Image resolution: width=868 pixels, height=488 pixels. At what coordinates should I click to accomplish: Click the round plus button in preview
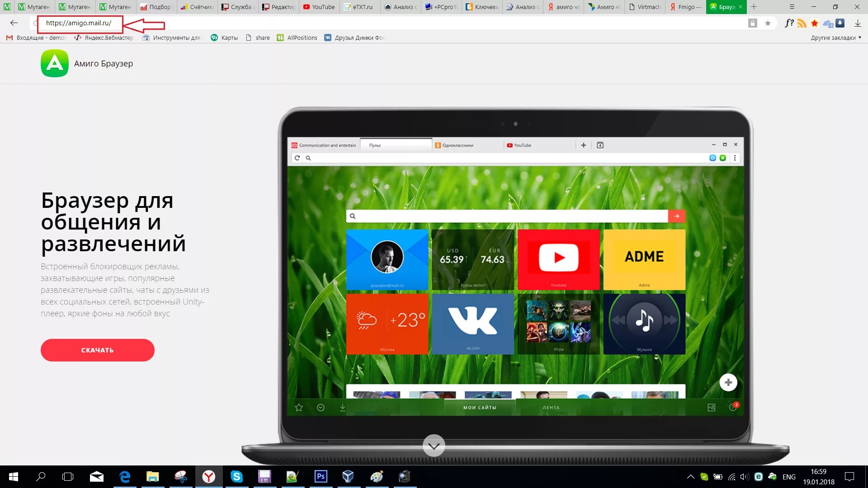(x=728, y=383)
